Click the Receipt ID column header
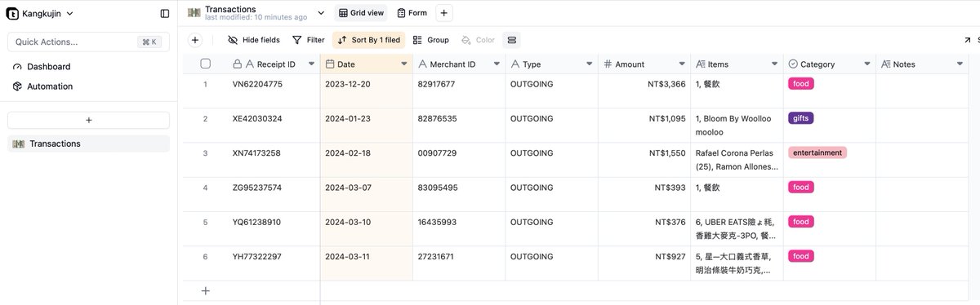 [x=274, y=64]
